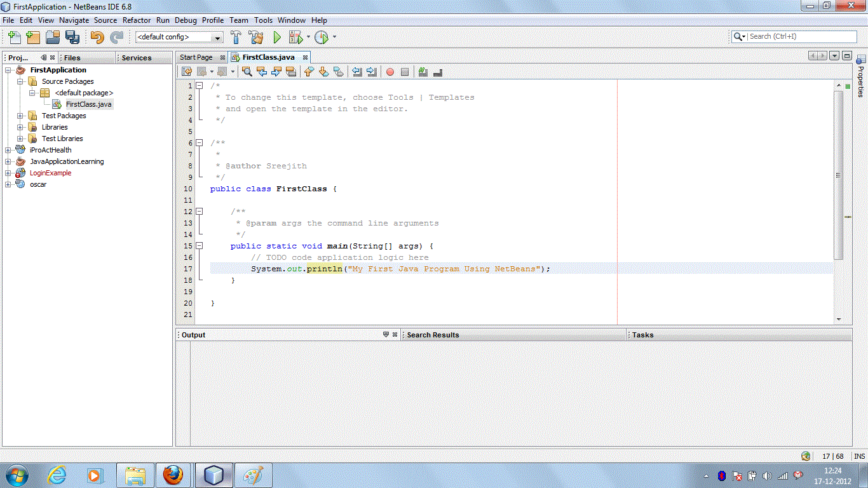Screen dimensions: 868x488
Task: Click the Last Edit Location icon
Action: (x=186, y=71)
